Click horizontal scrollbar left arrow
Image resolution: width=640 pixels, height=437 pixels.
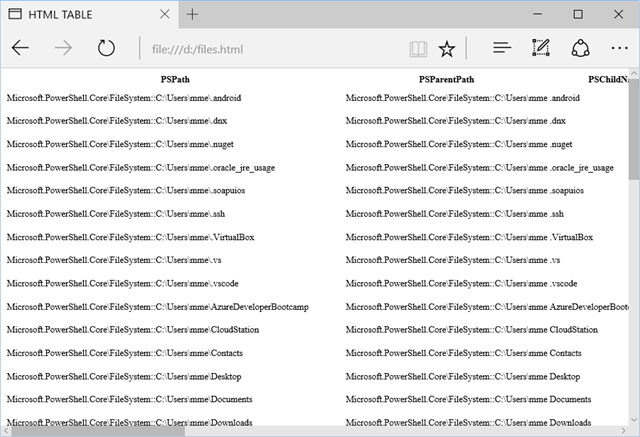click(6, 430)
